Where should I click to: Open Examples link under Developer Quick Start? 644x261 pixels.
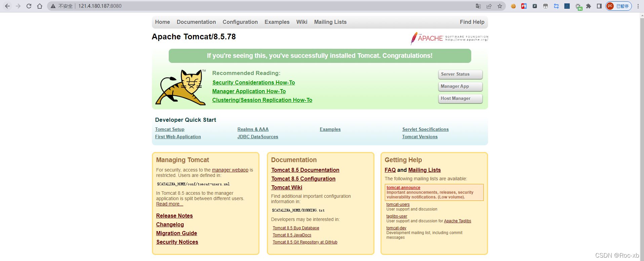pos(330,129)
